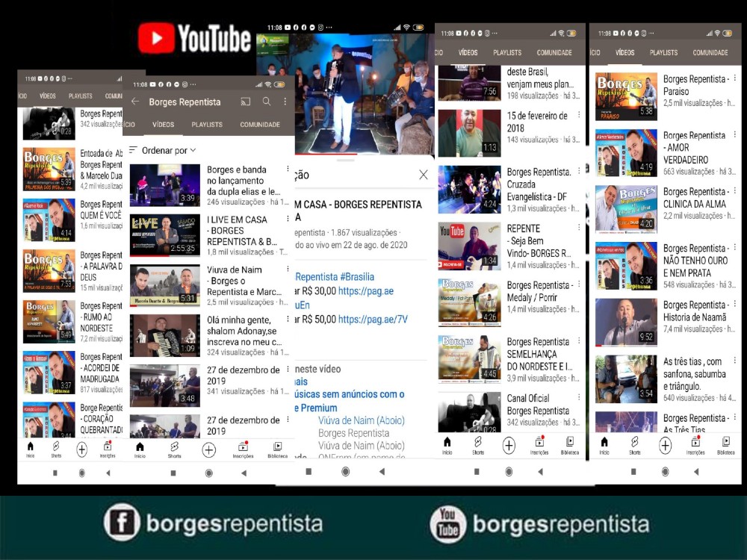The image size is (747, 560).
Task: Play Borges e banda video thumbnail 3:39
Action: (165, 184)
